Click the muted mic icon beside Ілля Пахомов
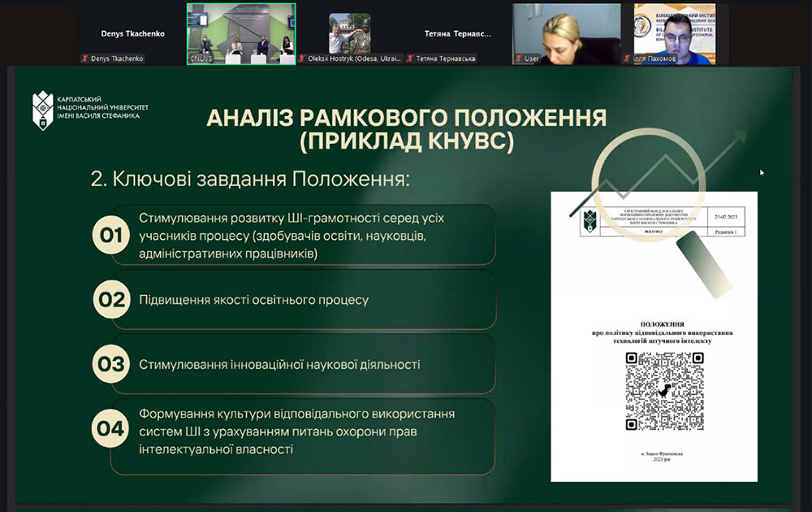The image size is (812, 512). tap(627, 59)
